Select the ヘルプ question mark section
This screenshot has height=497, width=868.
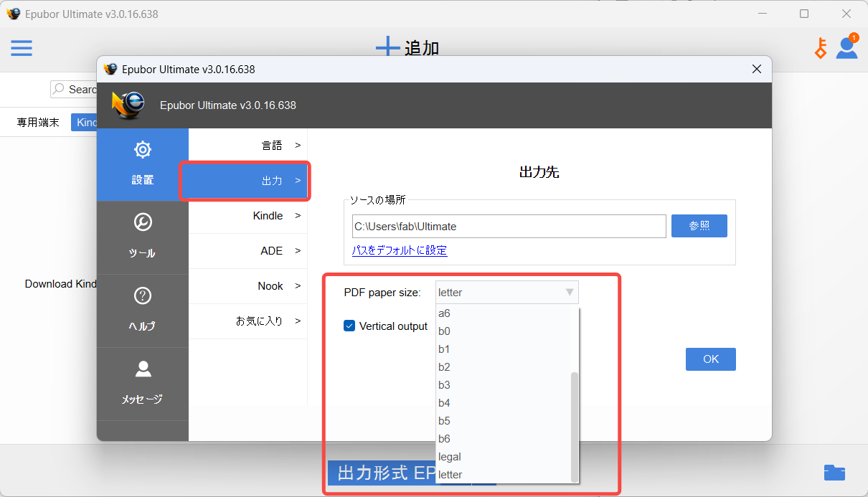point(143,311)
